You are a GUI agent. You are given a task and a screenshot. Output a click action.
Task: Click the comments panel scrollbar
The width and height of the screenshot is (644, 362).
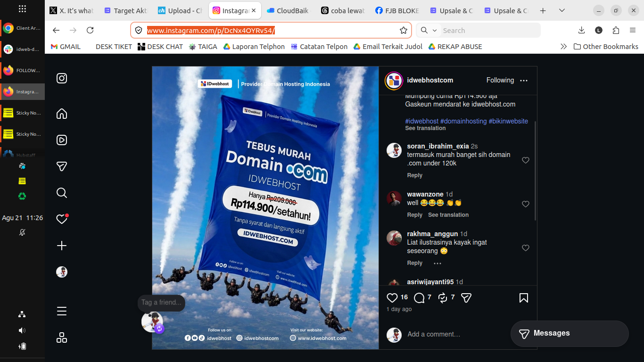pyautogui.click(x=535, y=171)
